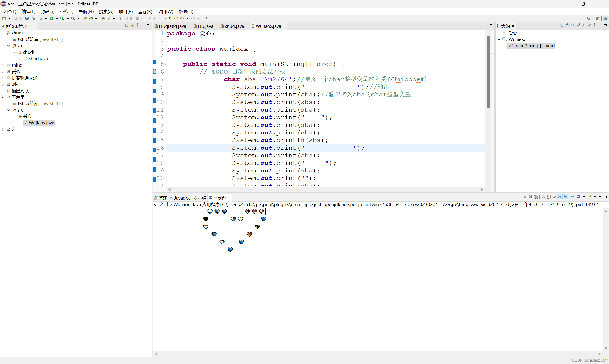Click Clear Console icon
609x364 pixels.
click(x=544, y=197)
